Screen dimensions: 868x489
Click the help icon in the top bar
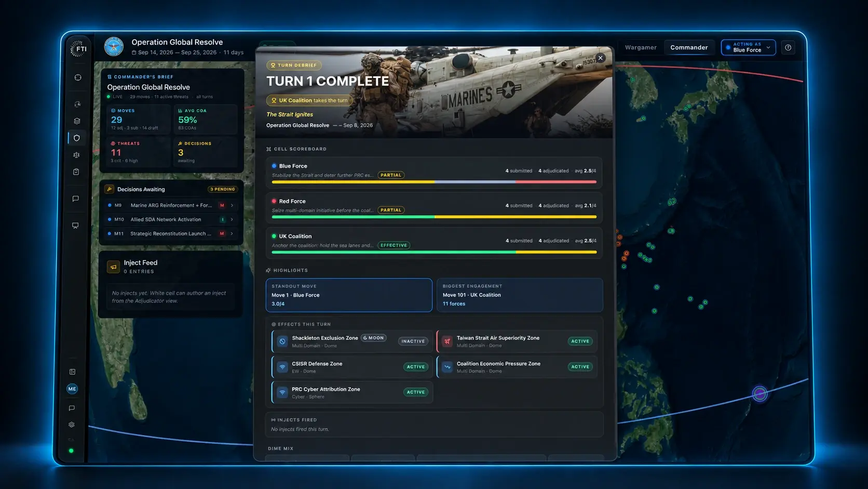coord(788,47)
